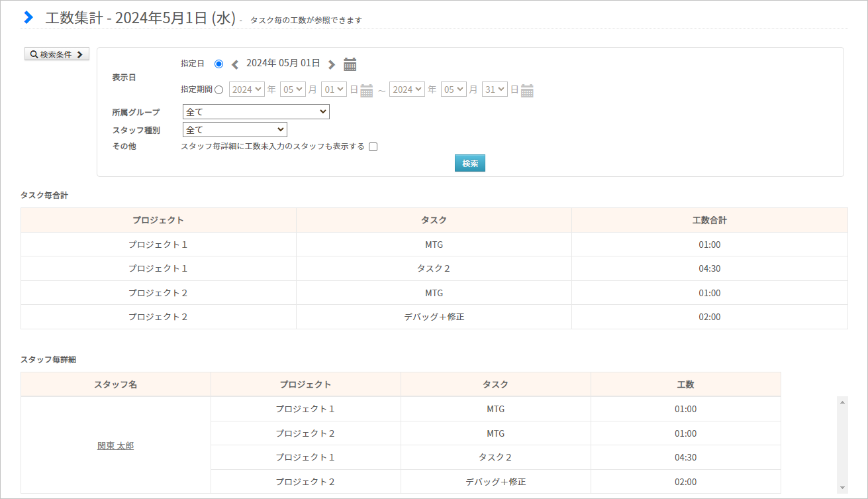
Task: Open staff link 関東 太郎
Action: tap(115, 445)
